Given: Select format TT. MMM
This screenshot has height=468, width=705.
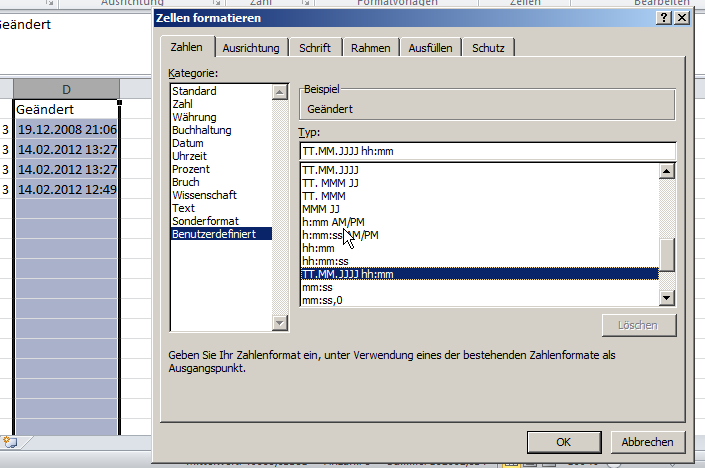Looking at the screenshot, I should click(x=480, y=196).
